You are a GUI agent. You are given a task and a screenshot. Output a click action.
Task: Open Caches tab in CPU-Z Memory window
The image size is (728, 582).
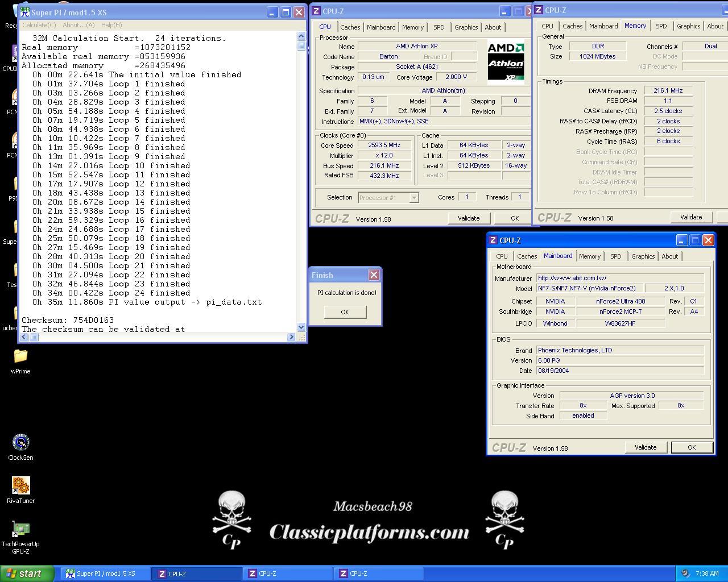572,26
